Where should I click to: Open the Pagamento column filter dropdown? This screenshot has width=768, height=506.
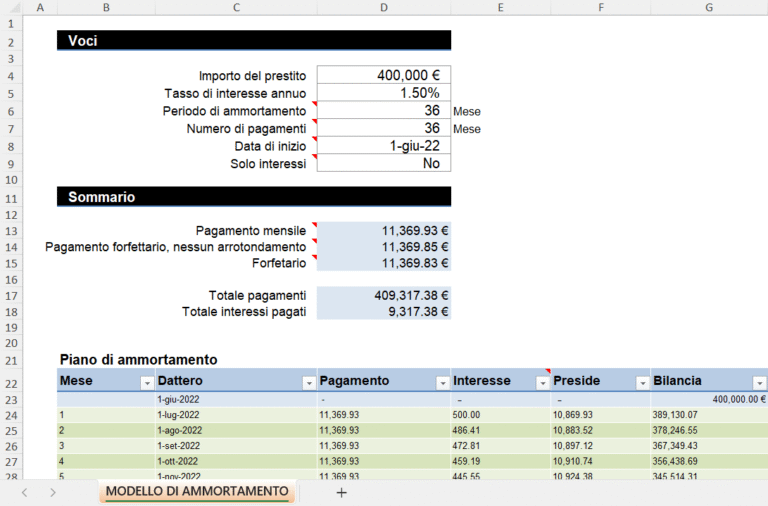pos(442,384)
